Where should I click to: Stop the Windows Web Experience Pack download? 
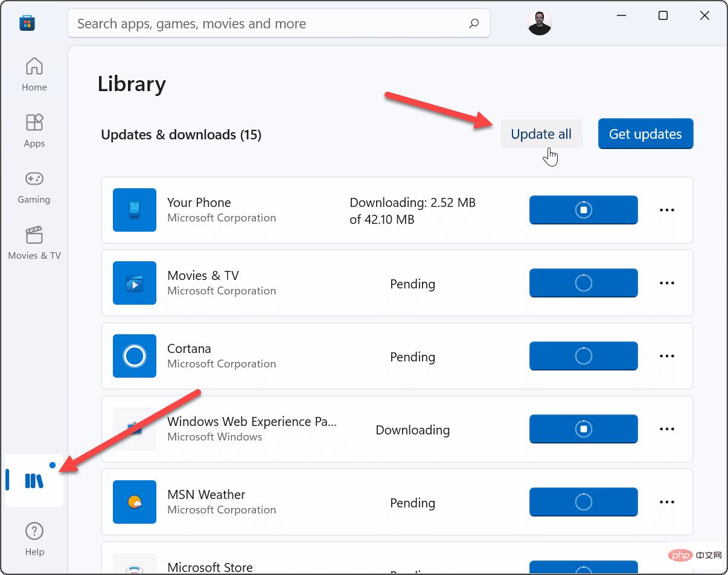pos(584,429)
